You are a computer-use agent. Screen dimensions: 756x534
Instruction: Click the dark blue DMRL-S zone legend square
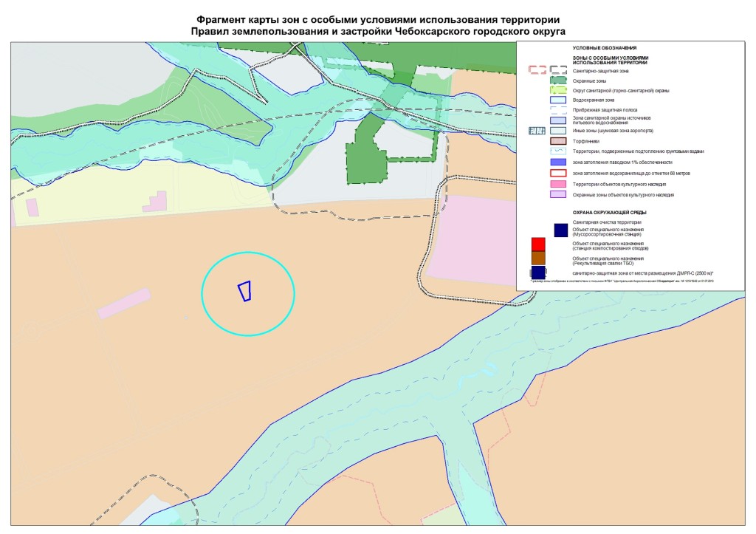tap(538, 273)
